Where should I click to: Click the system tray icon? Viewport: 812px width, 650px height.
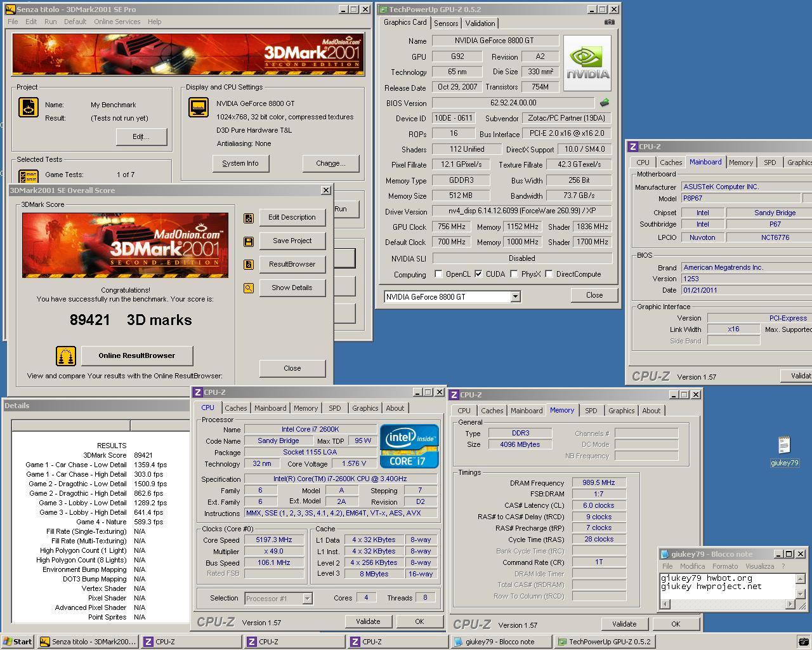pyautogui.click(x=803, y=642)
